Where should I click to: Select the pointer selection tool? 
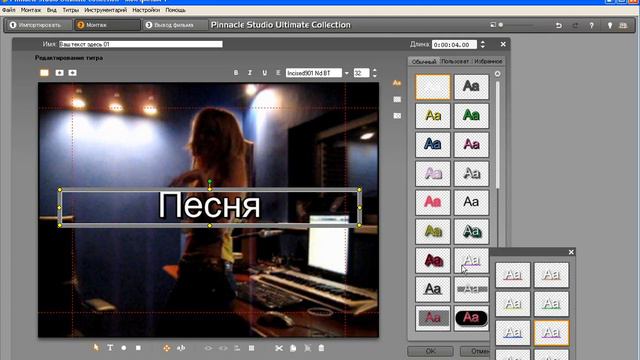point(96,348)
